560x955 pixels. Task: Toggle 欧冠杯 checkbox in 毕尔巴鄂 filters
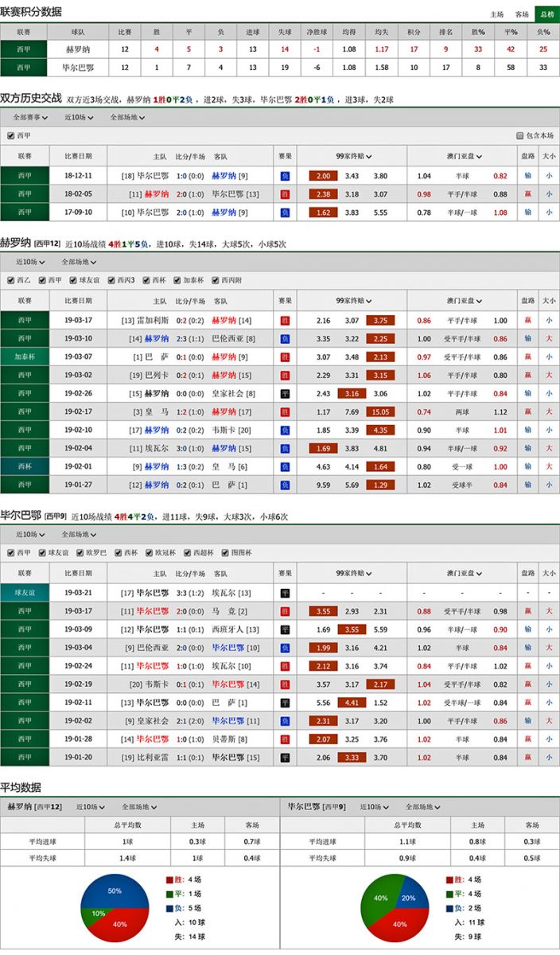150,552
